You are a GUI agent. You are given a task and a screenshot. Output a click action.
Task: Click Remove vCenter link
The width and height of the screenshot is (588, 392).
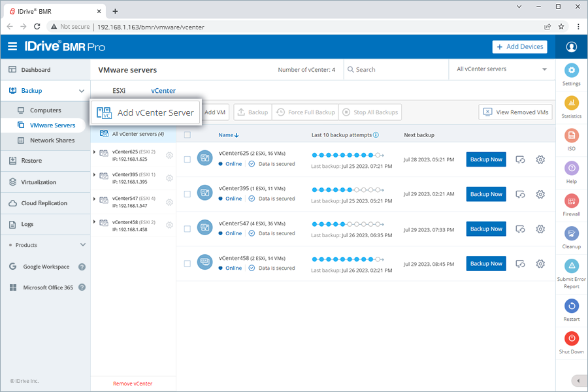(x=133, y=384)
